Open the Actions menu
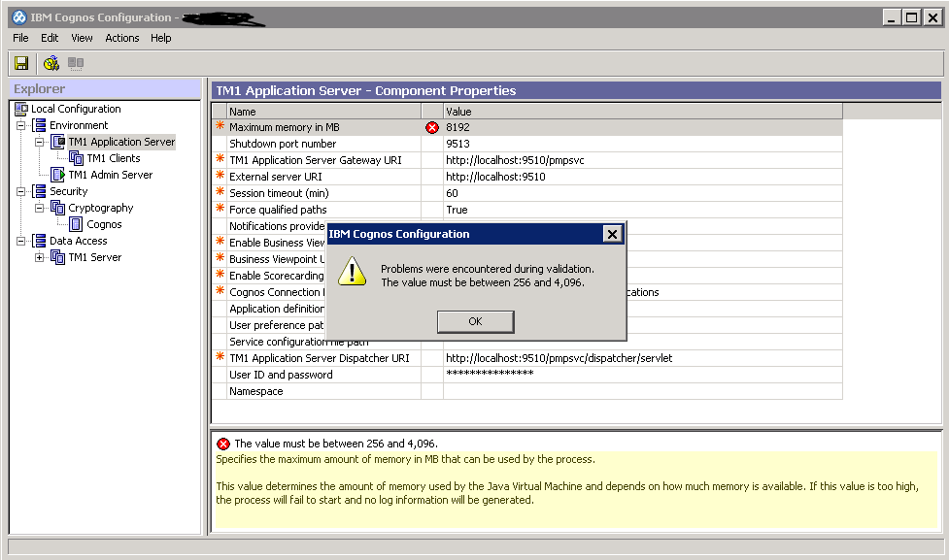Screen dimensions: 949x560 (122, 38)
